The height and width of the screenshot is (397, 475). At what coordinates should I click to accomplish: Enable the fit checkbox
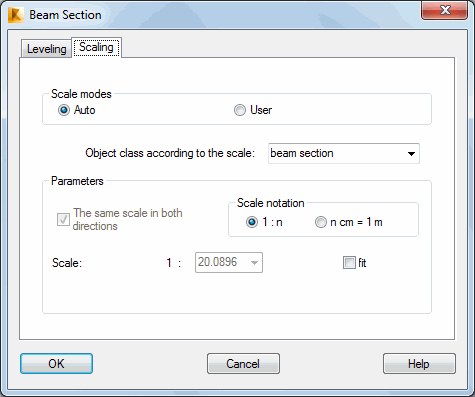pos(349,263)
